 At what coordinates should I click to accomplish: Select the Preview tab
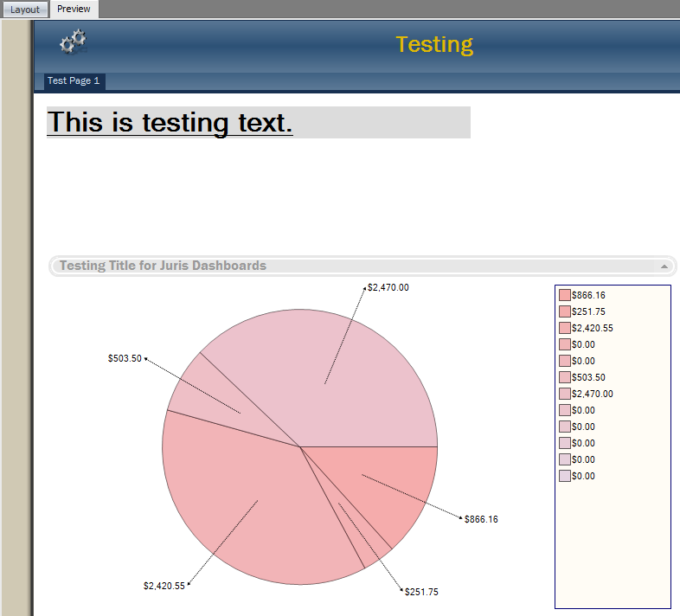(x=74, y=9)
